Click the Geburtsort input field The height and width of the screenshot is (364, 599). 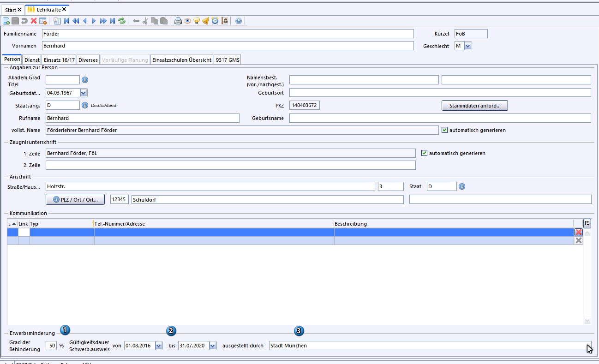click(440, 93)
